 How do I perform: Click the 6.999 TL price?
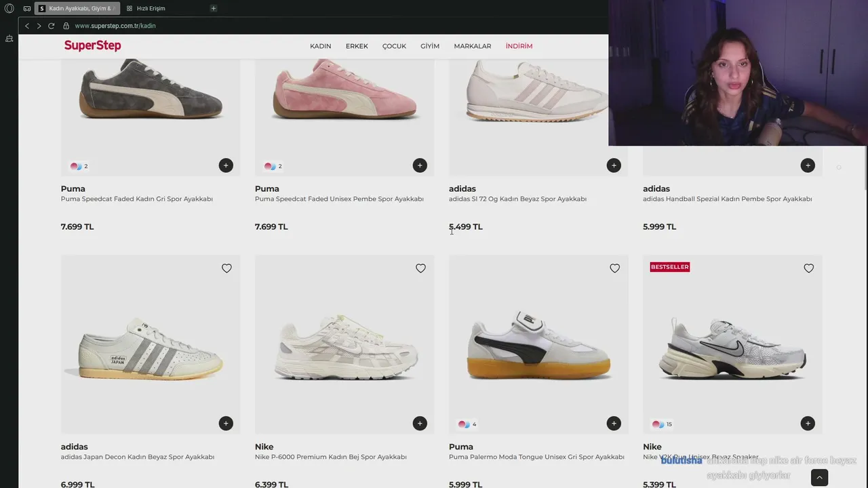pos(77,485)
